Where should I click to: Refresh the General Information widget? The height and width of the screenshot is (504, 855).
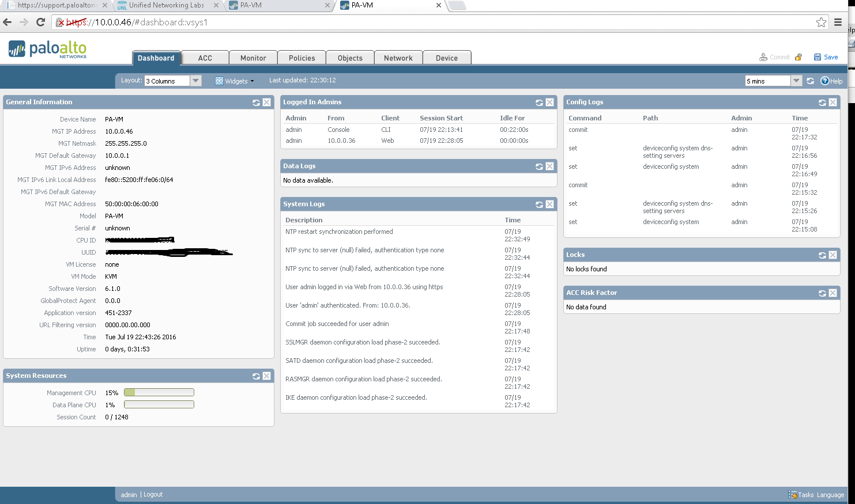coord(256,103)
